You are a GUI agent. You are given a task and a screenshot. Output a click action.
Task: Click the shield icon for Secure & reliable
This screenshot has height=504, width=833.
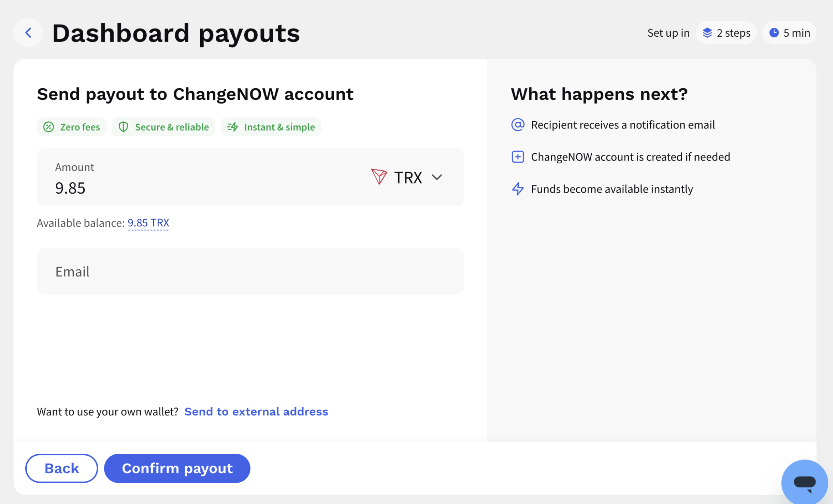coord(123,127)
